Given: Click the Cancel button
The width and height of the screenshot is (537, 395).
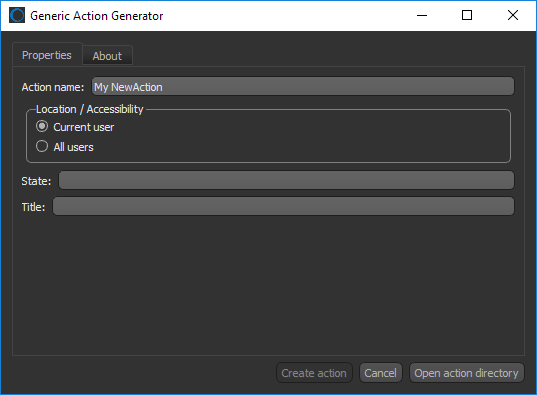Looking at the screenshot, I should (x=380, y=373).
